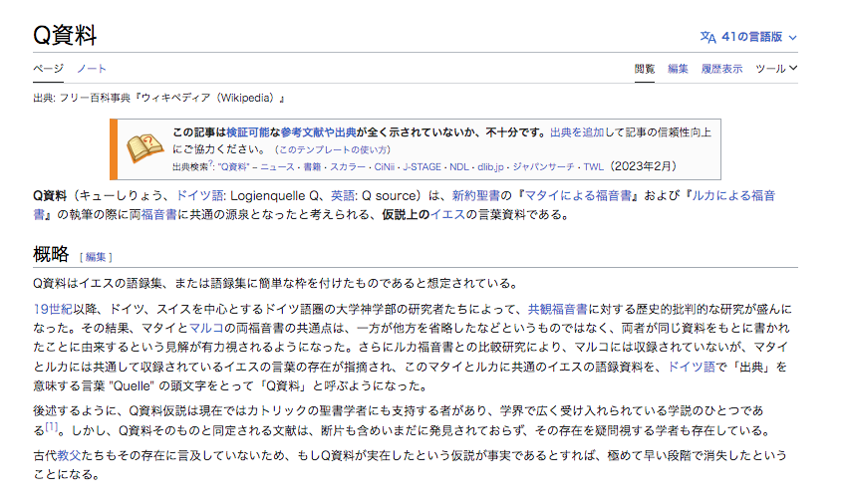847x504 pixels.
Task: Follow the マルコ link
Action: 206,329
